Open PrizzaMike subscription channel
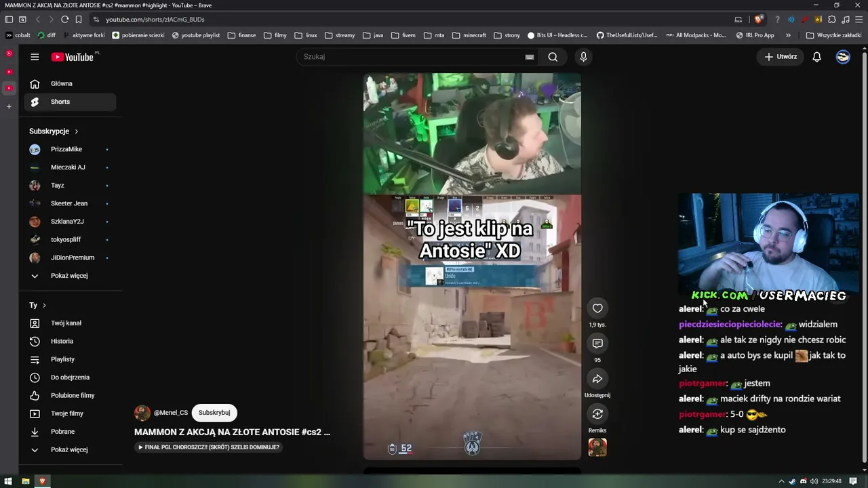 point(70,149)
